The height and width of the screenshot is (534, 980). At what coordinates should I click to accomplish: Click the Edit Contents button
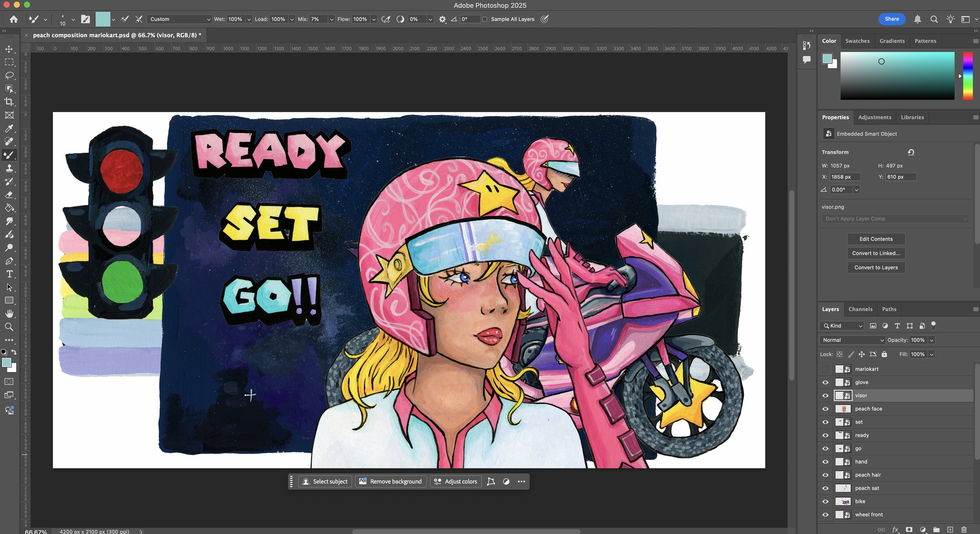pyautogui.click(x=876, y=239)
